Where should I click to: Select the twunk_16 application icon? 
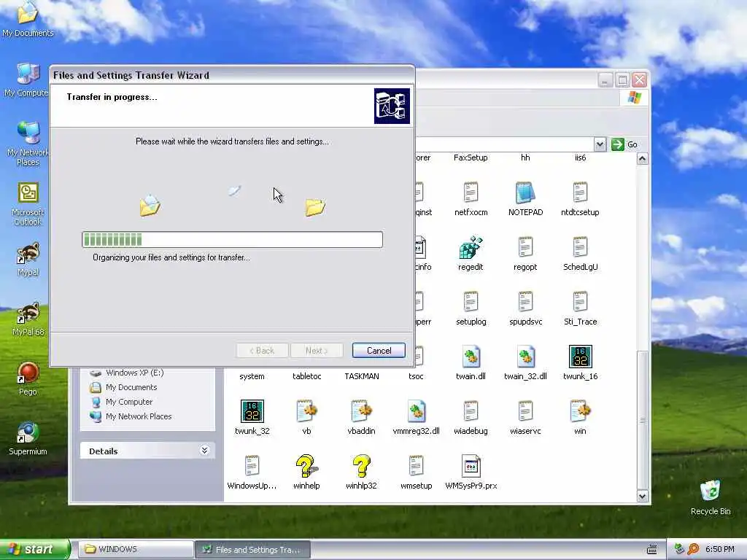[580, 357]
